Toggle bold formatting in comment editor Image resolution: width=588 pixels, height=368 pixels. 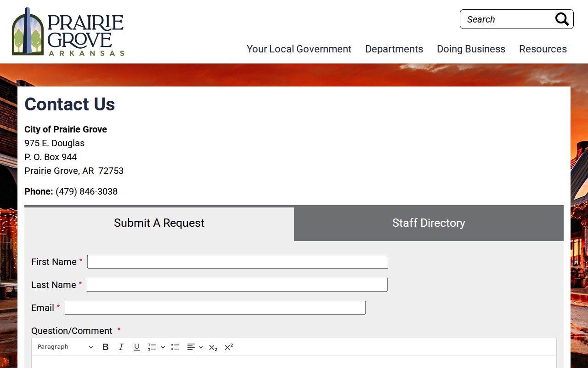pos(106,347)
